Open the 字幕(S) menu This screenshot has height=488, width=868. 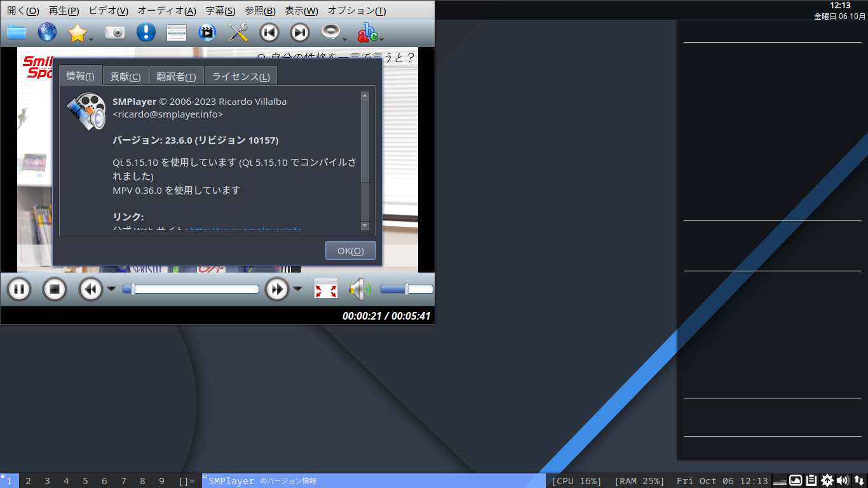pyautogui.click(x=220, y=10)
